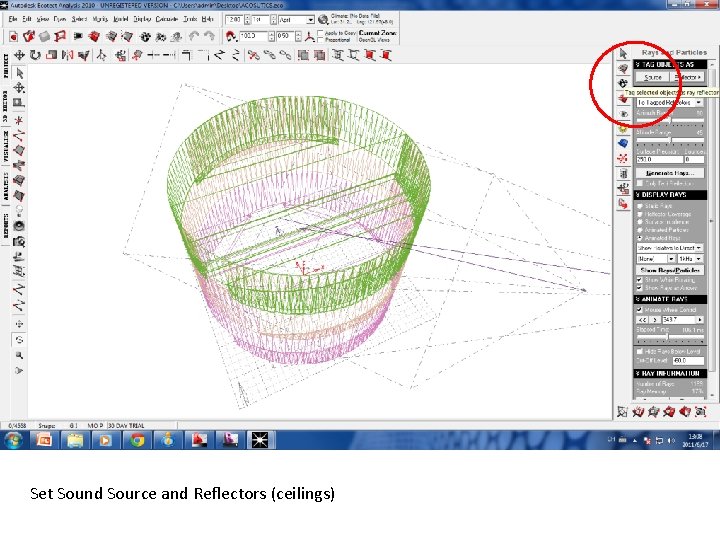Click the first link-objects chain icon in toolbar
The image size is (720, 540).
tap(269, 56)
